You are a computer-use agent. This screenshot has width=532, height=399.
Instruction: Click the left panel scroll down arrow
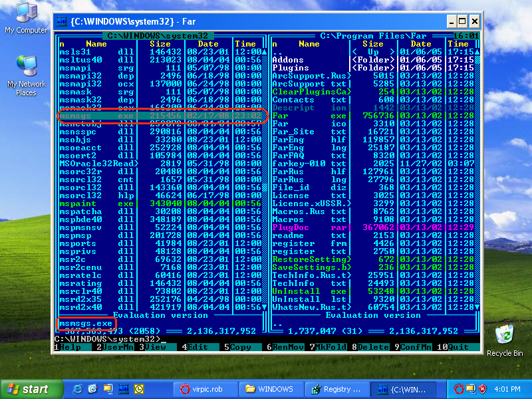tap(264, 307)
